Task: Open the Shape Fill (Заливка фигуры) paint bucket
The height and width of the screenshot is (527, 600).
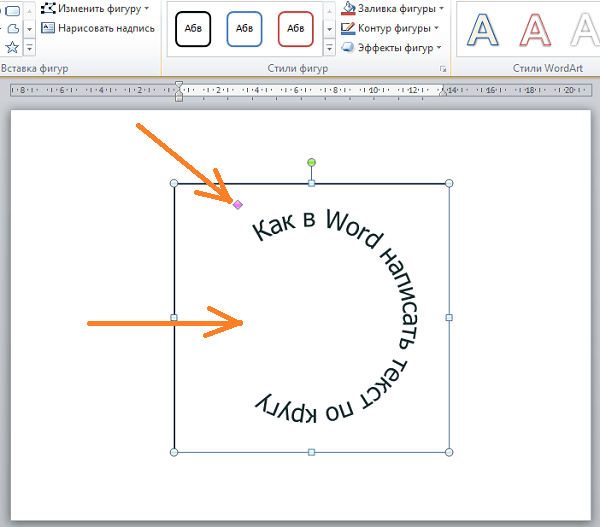Action: click(348, 8)
